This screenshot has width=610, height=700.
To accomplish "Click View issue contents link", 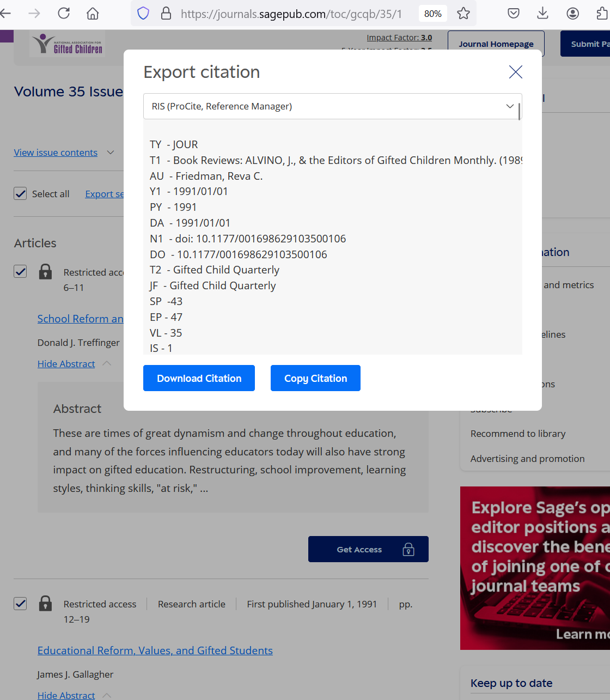I will click(x=56, y=153).
